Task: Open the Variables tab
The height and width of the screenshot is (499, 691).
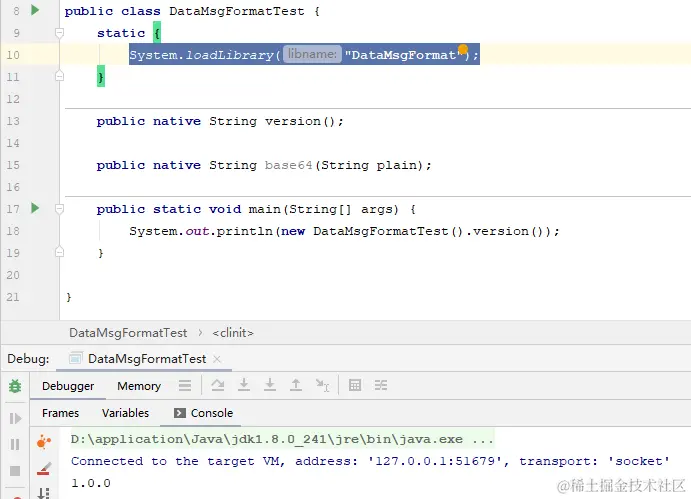Action: (126, 413)
